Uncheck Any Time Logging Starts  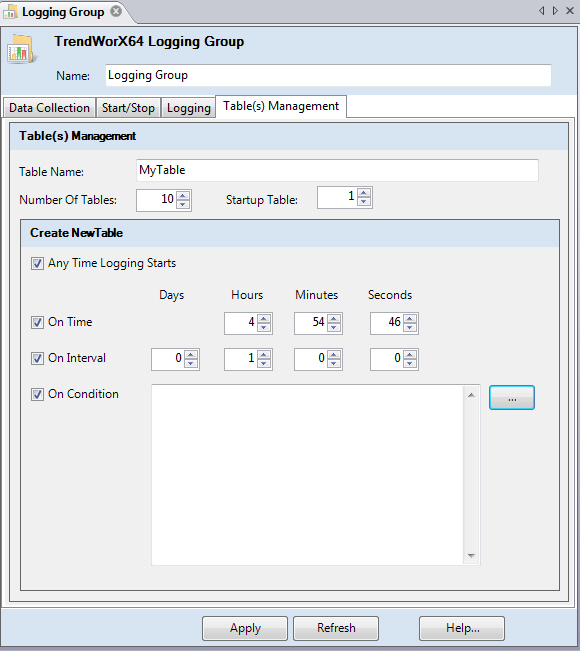point(37,264)
